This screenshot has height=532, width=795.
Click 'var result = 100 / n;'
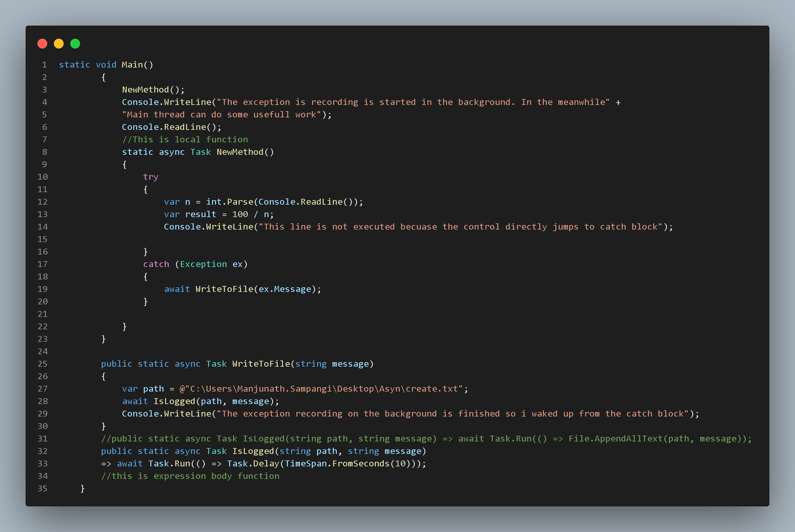click(219, 215)
